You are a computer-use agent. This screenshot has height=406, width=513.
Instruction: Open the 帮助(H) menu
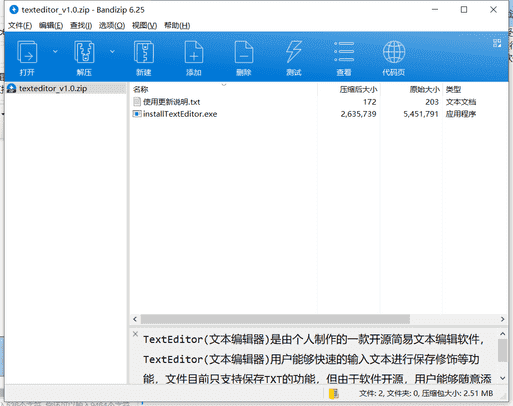click(x=177, y=26)
